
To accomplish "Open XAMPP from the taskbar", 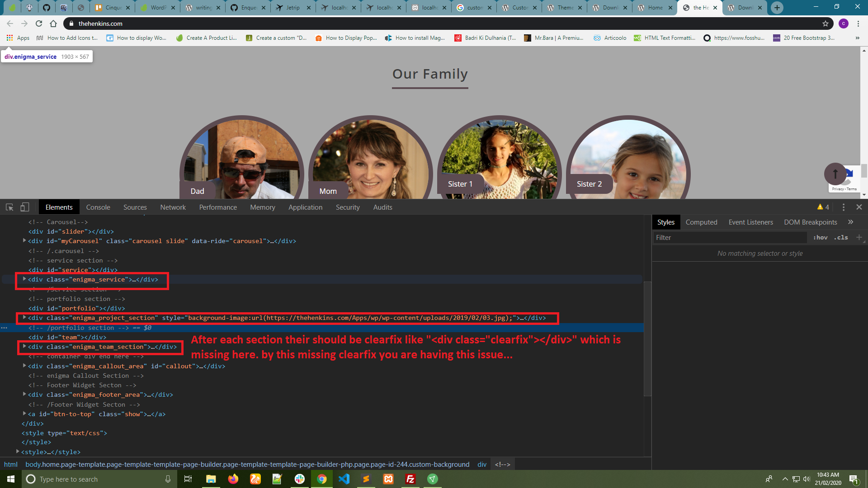I will pos(388,479).
